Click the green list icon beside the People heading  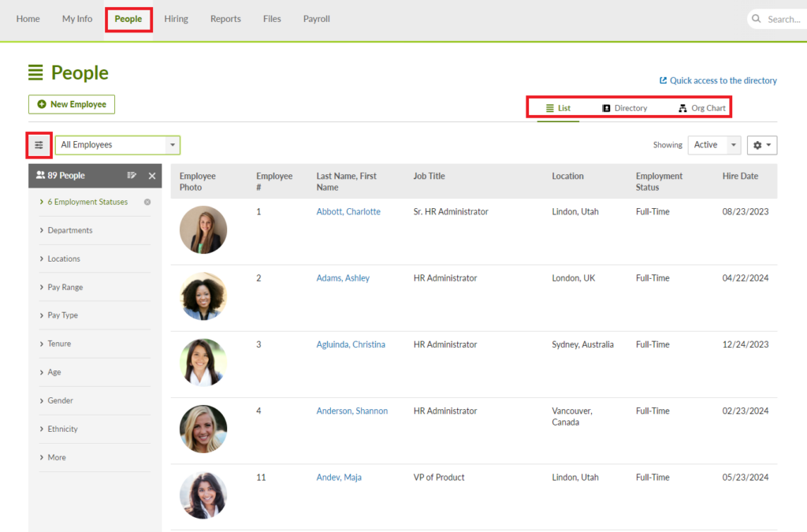click(x=35, y=73)
